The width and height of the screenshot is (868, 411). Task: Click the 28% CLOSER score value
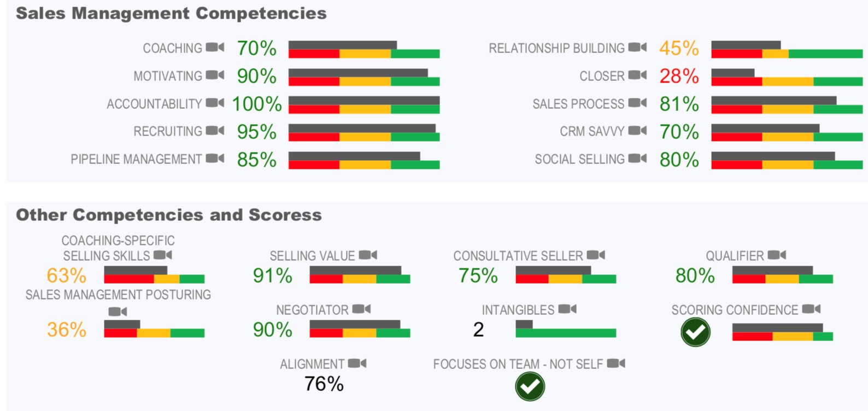tap(679, 76)
